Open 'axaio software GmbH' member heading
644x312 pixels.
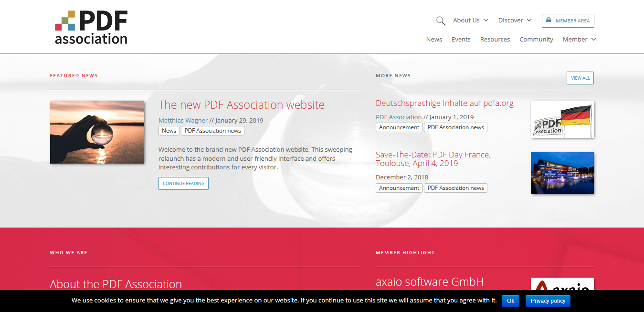pyautogui.click(x=430, y=282)
